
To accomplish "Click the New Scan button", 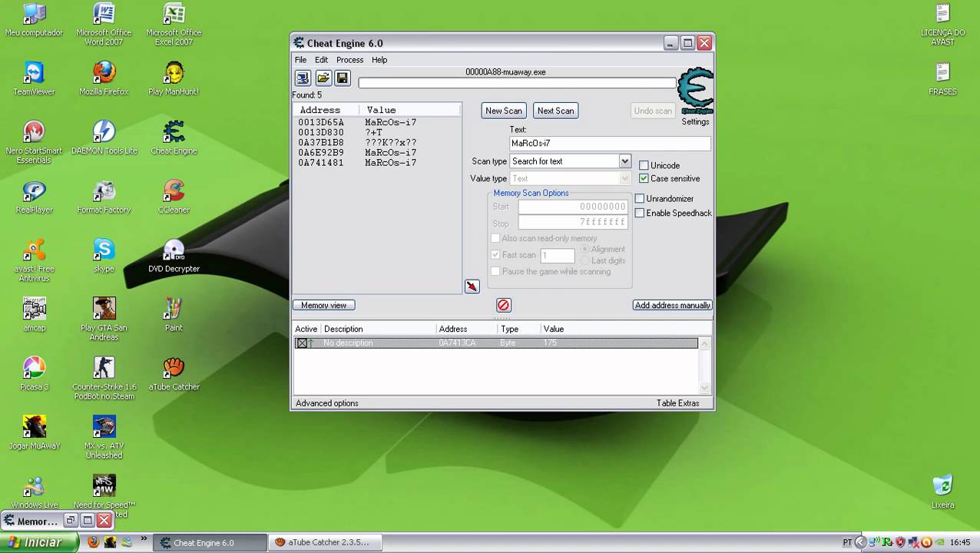I will pos(504,111).
